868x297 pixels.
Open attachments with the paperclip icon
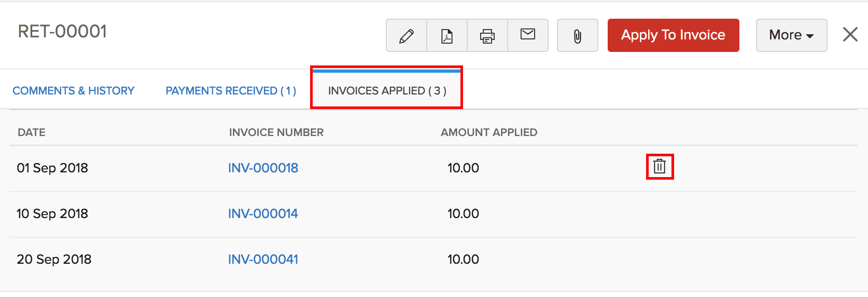(x=578, y=36)
